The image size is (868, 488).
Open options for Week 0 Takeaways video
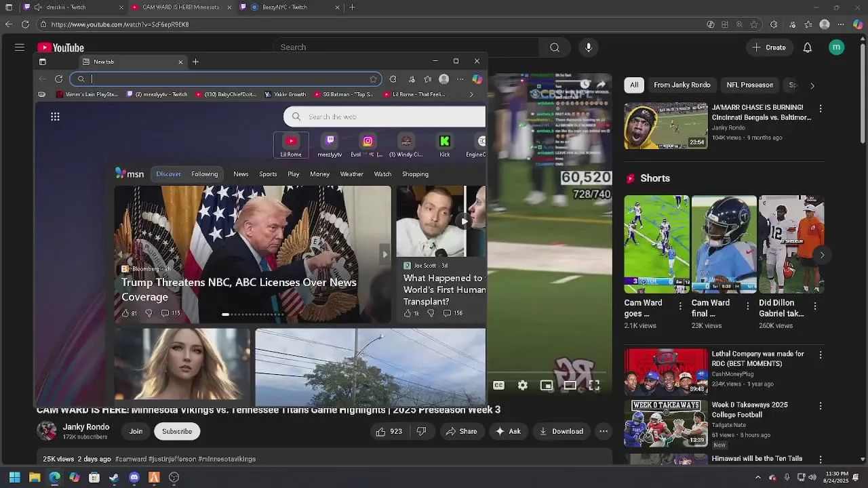pos(821,406)
